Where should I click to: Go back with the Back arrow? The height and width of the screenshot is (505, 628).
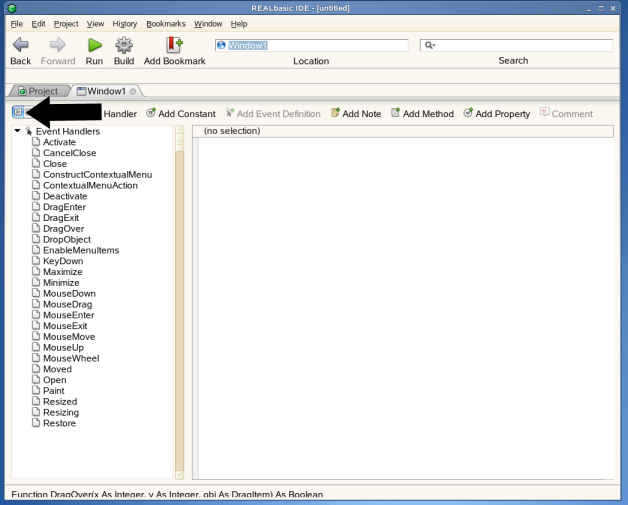20,51
